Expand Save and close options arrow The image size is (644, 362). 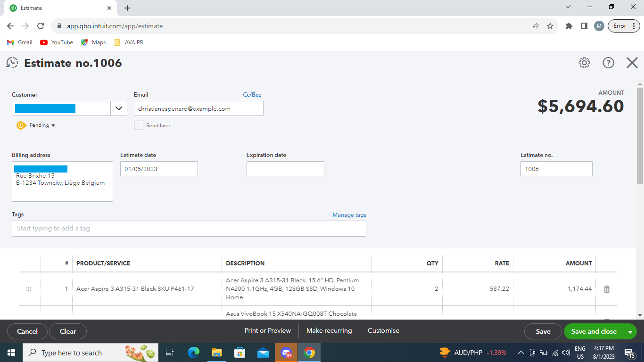tap(630, 331)
